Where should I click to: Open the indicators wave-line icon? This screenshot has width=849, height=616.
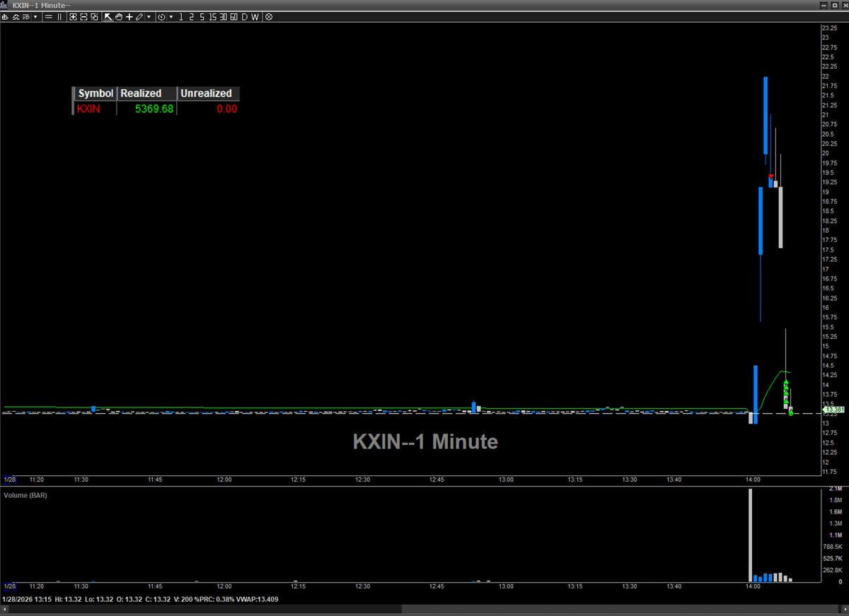(16, 17)
